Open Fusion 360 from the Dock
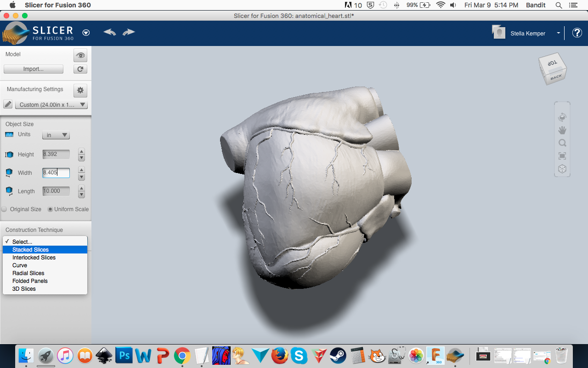Screen dimensions: 588x368 click(x=435, y=356)
